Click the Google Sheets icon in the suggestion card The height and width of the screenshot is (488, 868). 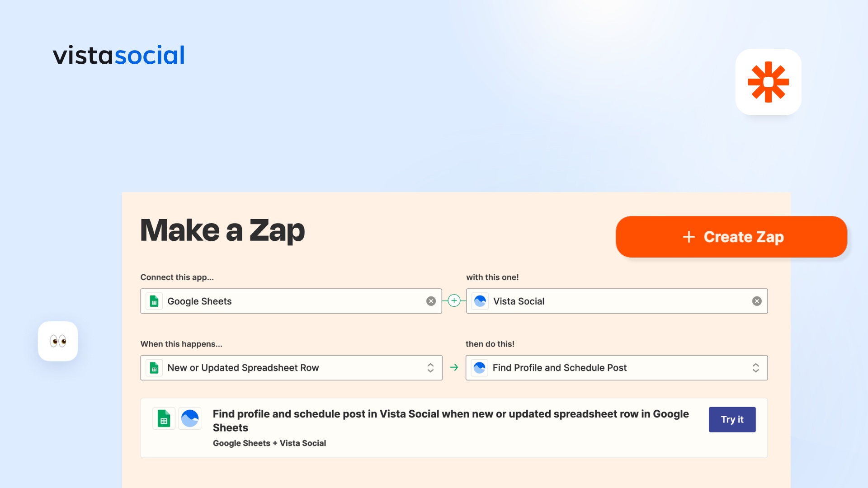click(x=164, y=418)
